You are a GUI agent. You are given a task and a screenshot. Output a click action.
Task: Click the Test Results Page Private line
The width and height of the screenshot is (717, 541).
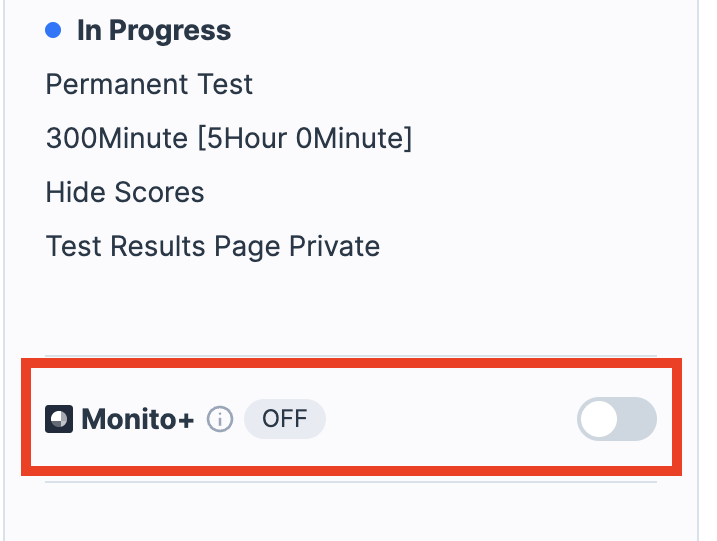[212, 246]
